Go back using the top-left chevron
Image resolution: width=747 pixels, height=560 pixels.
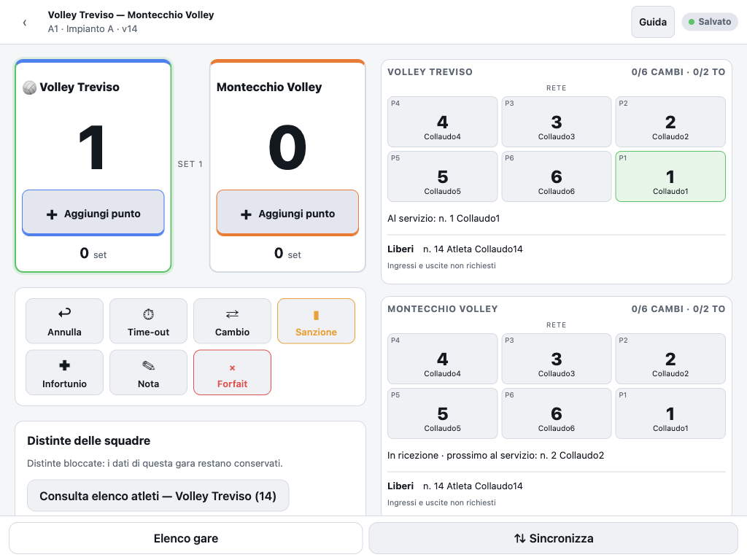pyautogui.click(x=24, y=23)
